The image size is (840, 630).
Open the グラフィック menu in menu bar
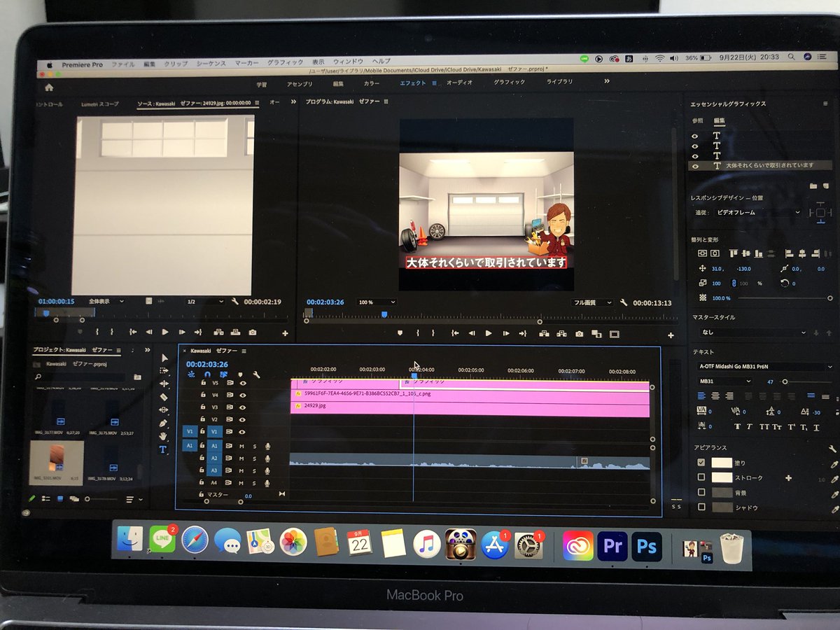[x=285, y=63]
